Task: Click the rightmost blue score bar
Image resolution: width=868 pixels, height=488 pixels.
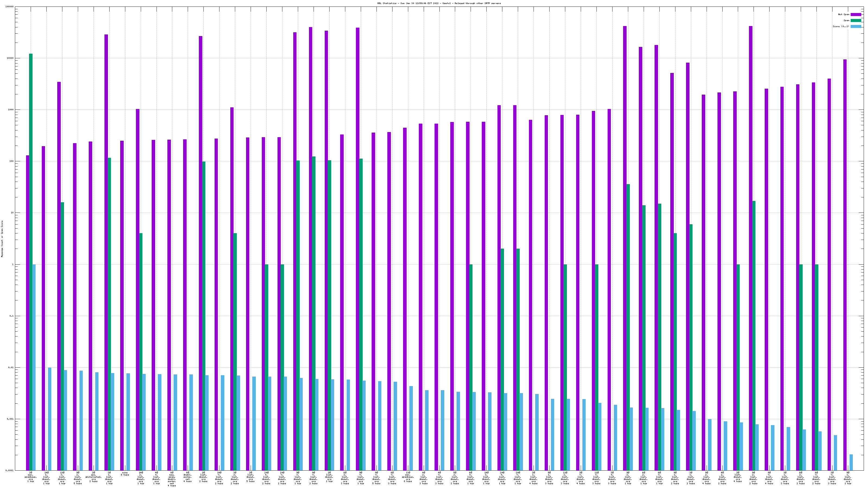Action: [x=851, y=463]
